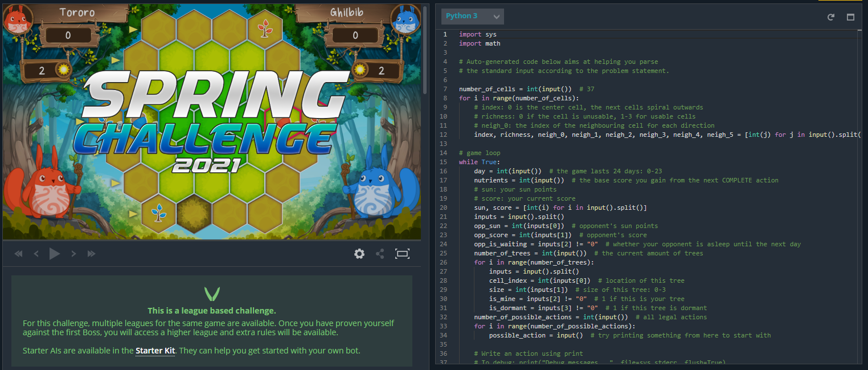Click Ghilbib's sun points icon
Viewport: 868px width, 370px height.
(x=361, y=70)
